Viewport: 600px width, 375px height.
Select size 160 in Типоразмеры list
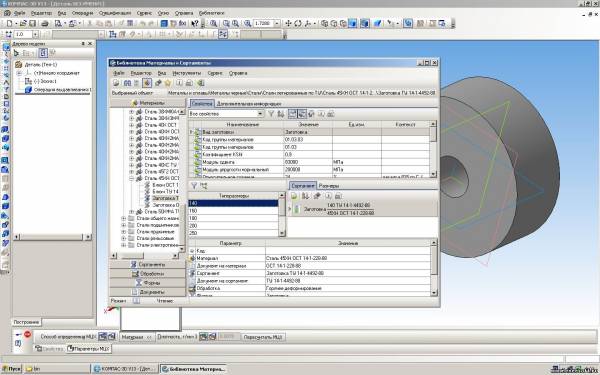[x=233, y=211]
